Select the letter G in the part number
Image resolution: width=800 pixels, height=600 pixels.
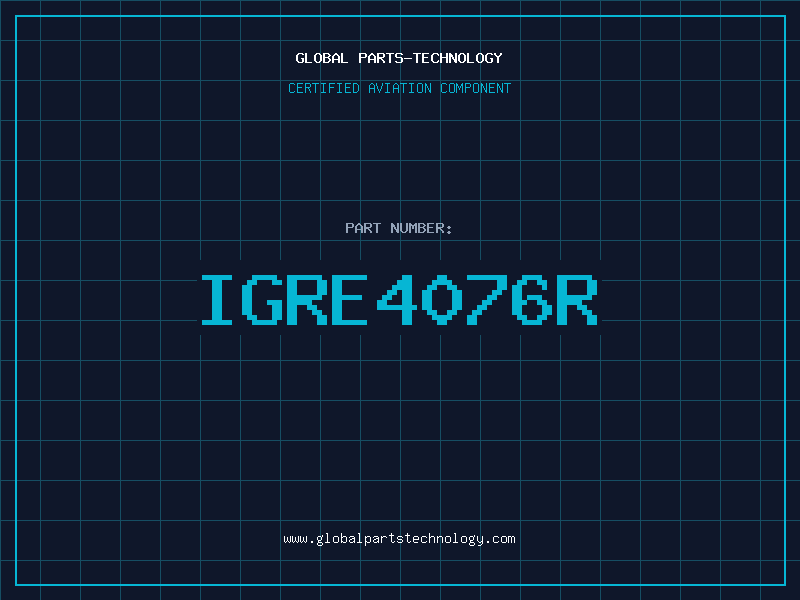(x=264, y=299)
